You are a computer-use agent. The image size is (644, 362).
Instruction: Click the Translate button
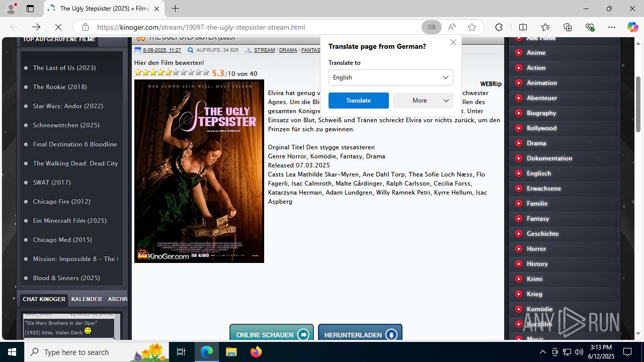pyautogui.click(x=359, y=101)
